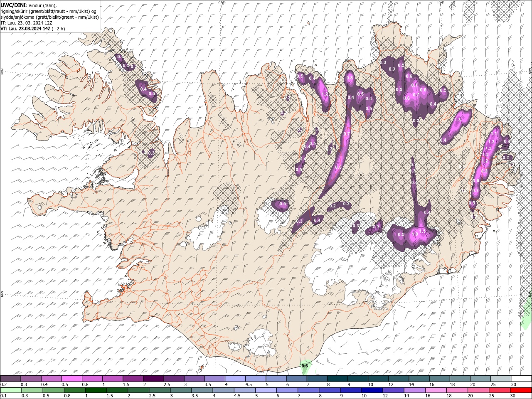Viewport: 532px width, 399px height.
Task: Click the pale grey upper-row swatch at 25
Action: [x=500, y=378]
